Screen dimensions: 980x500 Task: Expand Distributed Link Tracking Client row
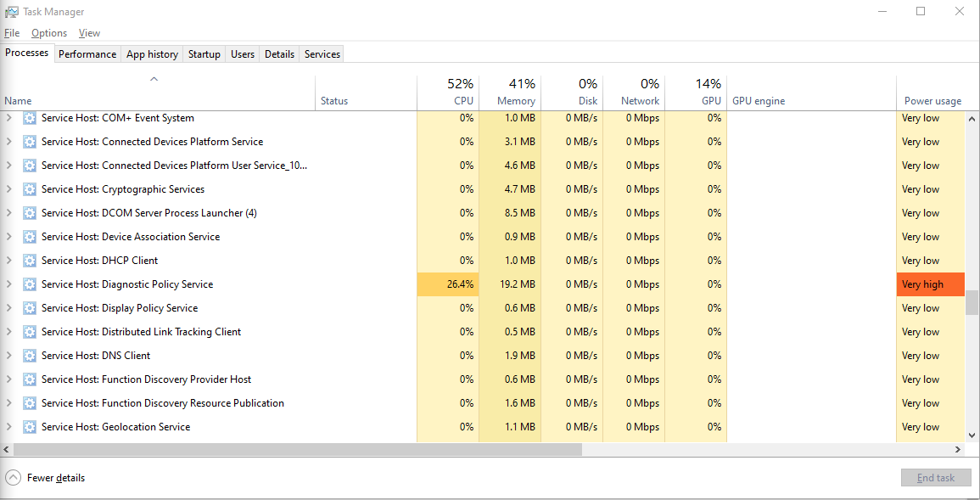(x=8, y=332)
